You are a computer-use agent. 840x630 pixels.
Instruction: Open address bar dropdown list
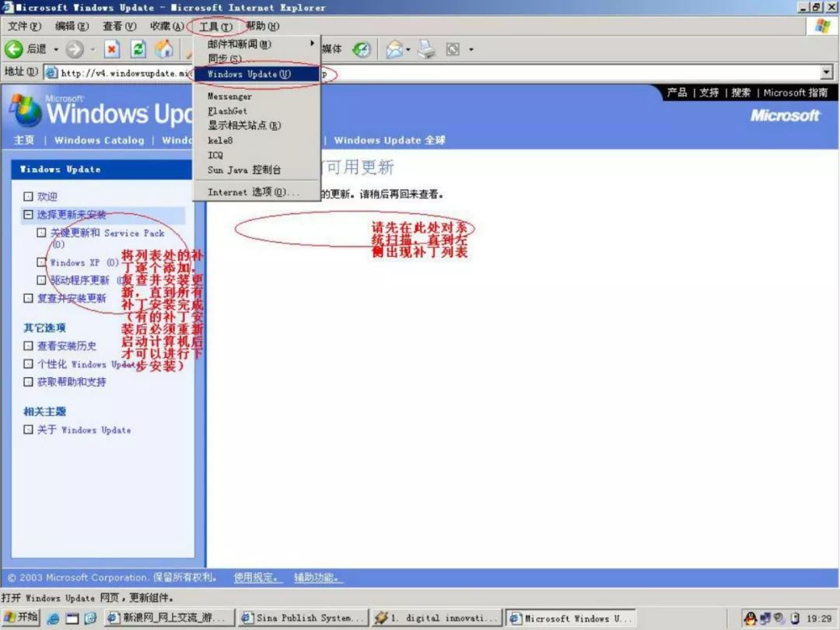point(827,72)
